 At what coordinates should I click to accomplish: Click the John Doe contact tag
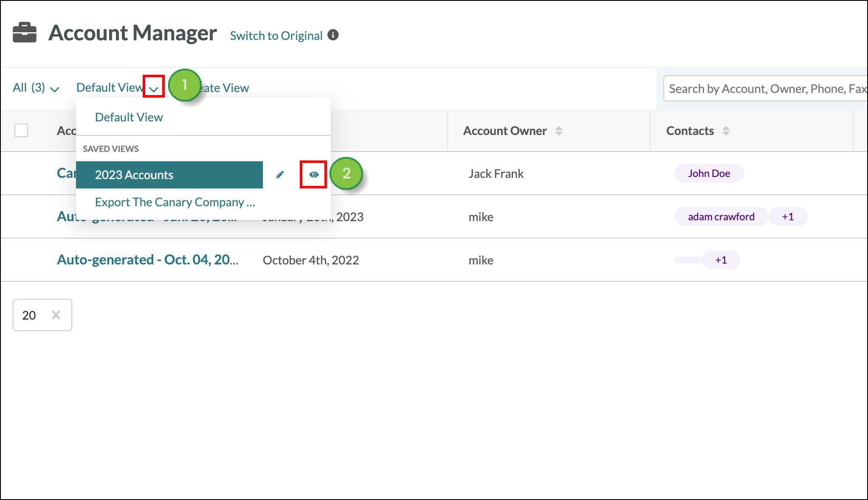(x=709, y=173)
